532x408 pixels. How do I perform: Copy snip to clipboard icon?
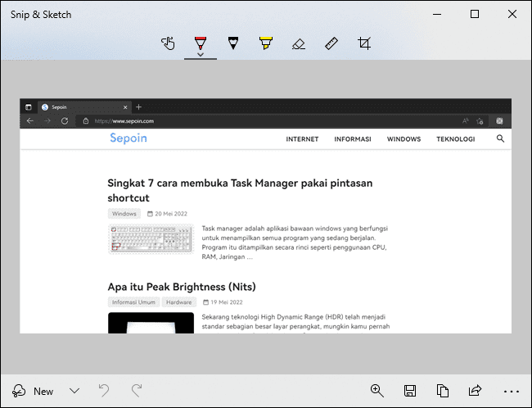pos(443,391)
